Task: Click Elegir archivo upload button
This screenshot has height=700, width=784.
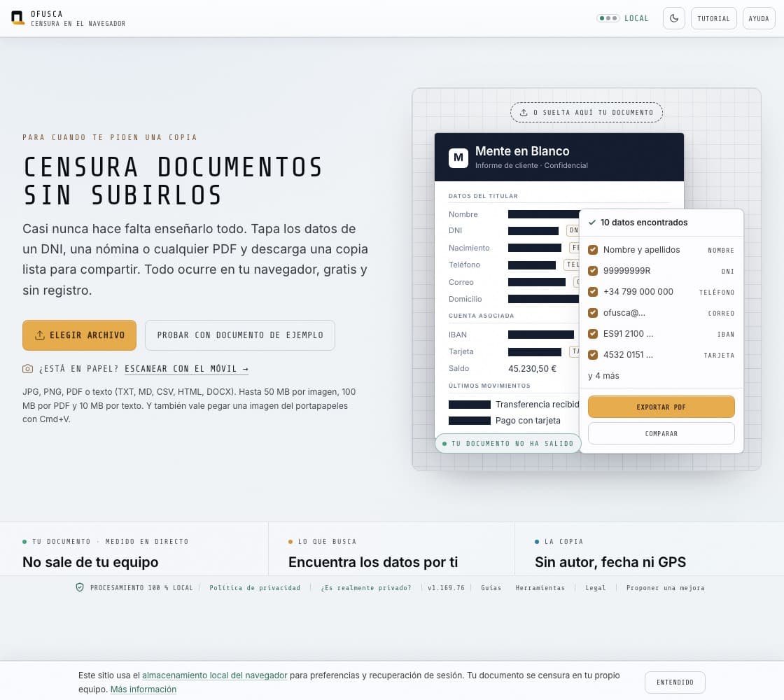Action: pos(79,335)
